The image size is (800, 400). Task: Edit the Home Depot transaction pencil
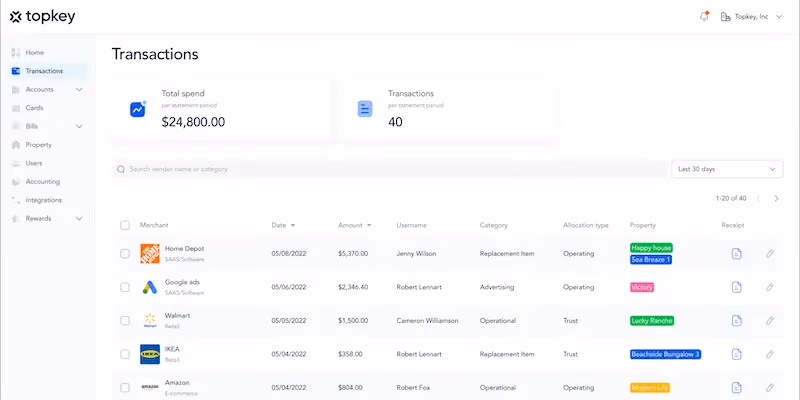click(x=770, y=254)
